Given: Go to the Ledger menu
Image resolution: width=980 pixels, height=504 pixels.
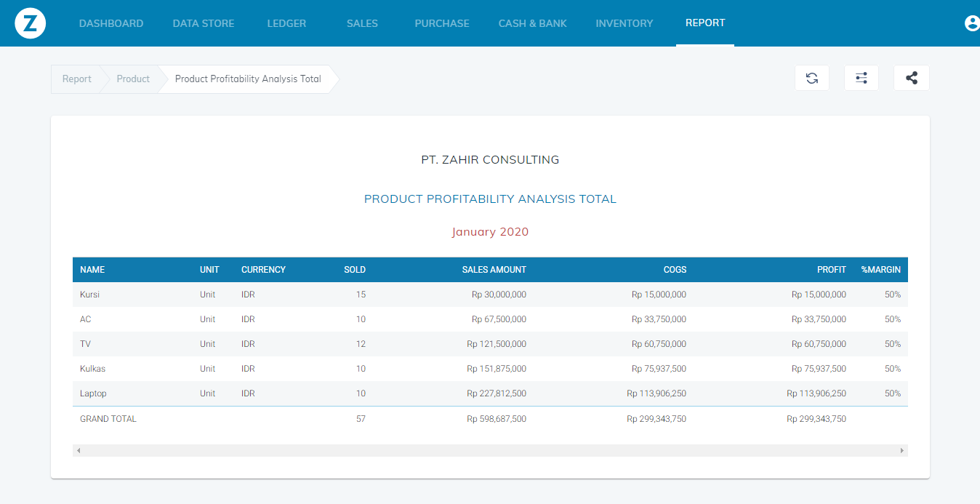Looking at the screenshot, I should point(286,23).
